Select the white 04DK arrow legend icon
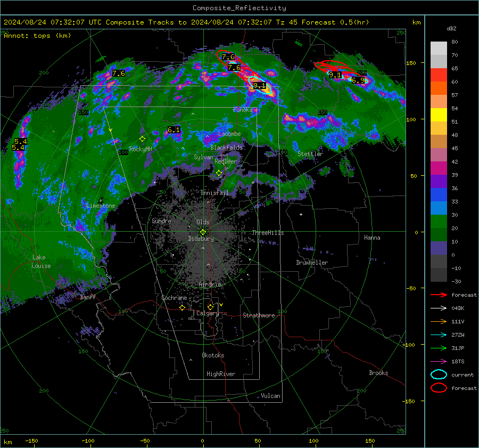Image resolution: width=479 pixels, height=448 pixels. (x=439, y=308)
